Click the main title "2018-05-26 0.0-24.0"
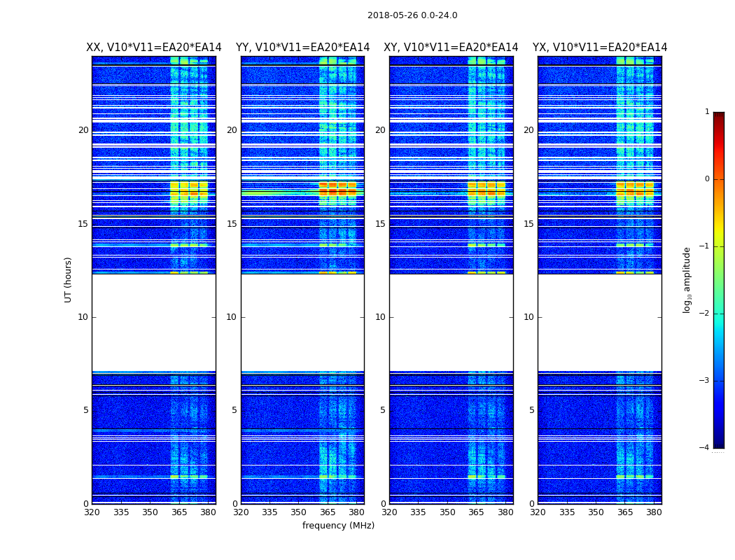Image resolution: width=735 pixels, height=560 pixels. coord(412,15)
